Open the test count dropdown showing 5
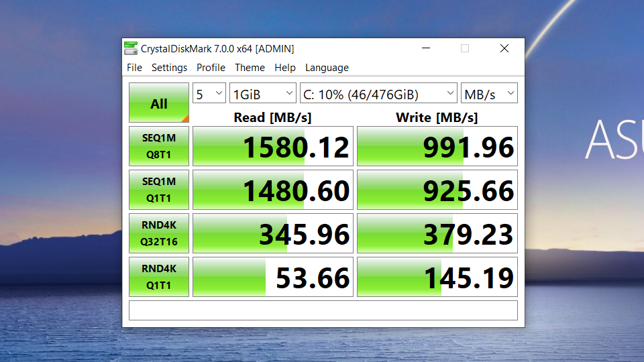This screenshot has width=644, height=362. point(209,94)
